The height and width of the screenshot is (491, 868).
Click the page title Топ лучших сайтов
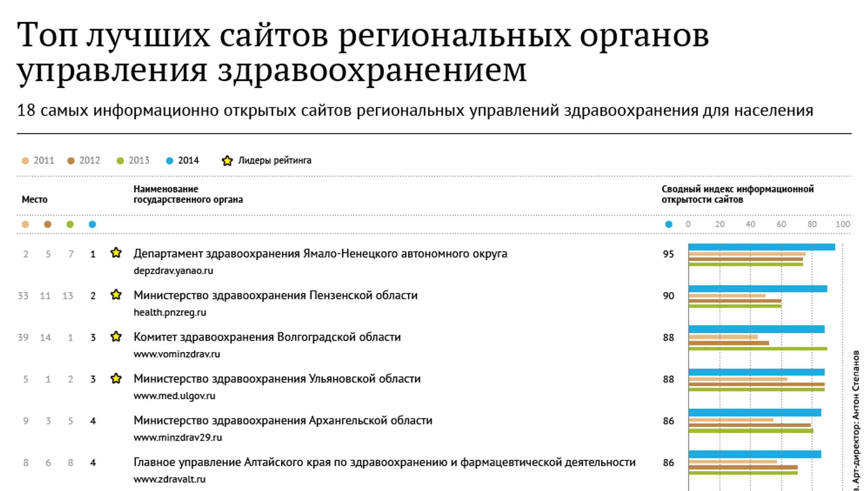point(363,53)
